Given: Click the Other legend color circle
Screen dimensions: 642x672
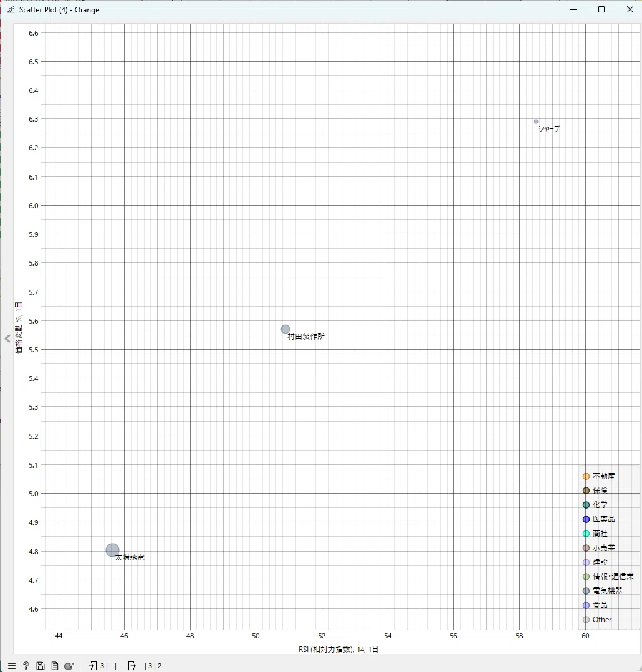Looking at the screenshot, I should [587, 620].
